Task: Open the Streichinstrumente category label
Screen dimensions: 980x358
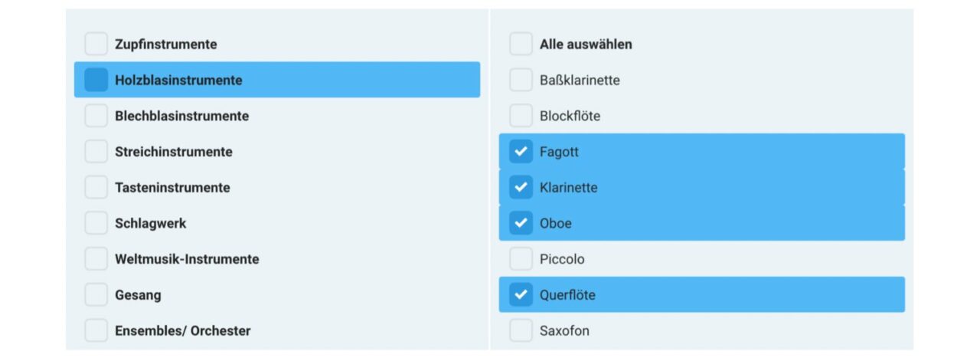Action: (x=174, y=152)
